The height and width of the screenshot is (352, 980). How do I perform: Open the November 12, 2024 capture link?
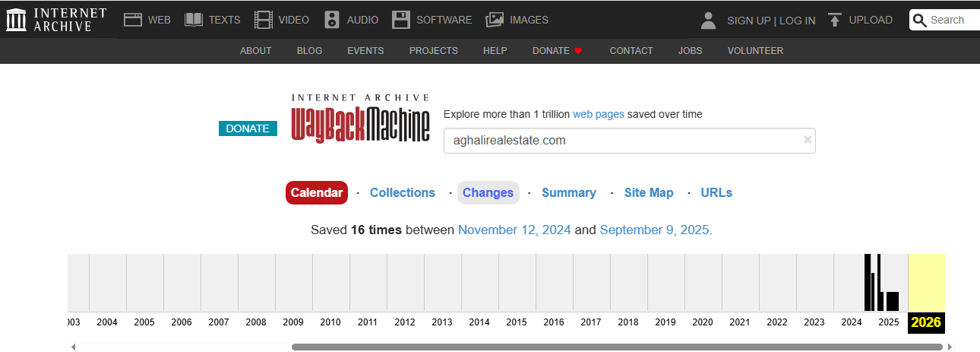coord(515,230)
